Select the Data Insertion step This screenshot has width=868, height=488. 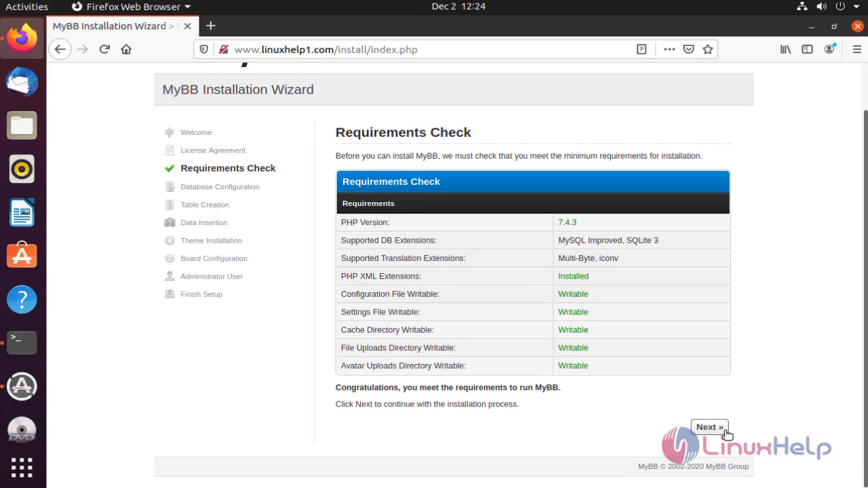click(204, 222)
